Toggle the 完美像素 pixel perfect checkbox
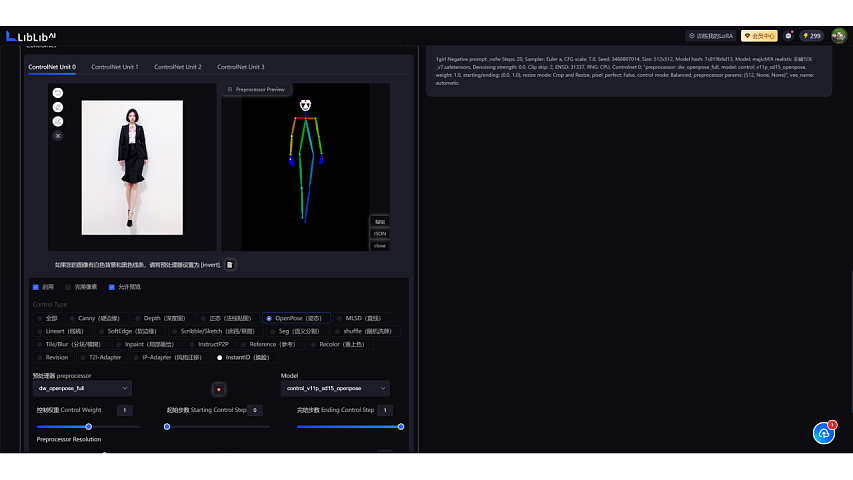Image resolution: width=853 pixels, height=480 pixels. (x=68, y=287)
